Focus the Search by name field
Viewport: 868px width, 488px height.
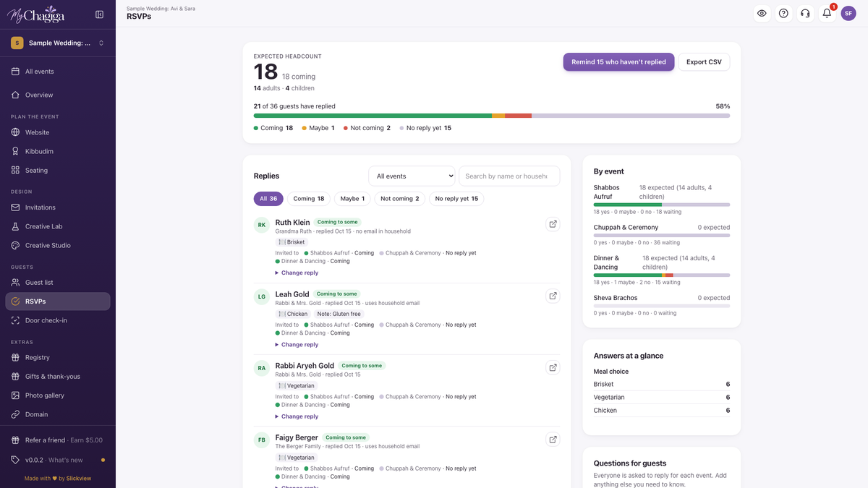point(509,176)
